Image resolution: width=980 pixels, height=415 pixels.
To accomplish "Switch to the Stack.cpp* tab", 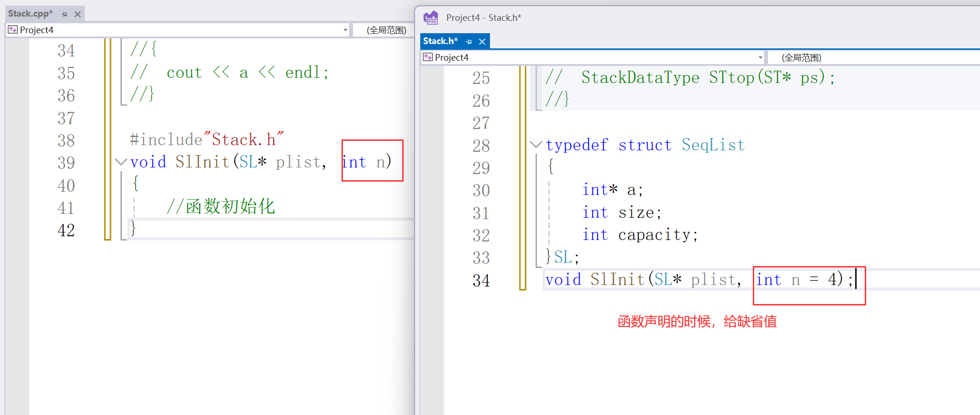I will click(x=30, y=14).
